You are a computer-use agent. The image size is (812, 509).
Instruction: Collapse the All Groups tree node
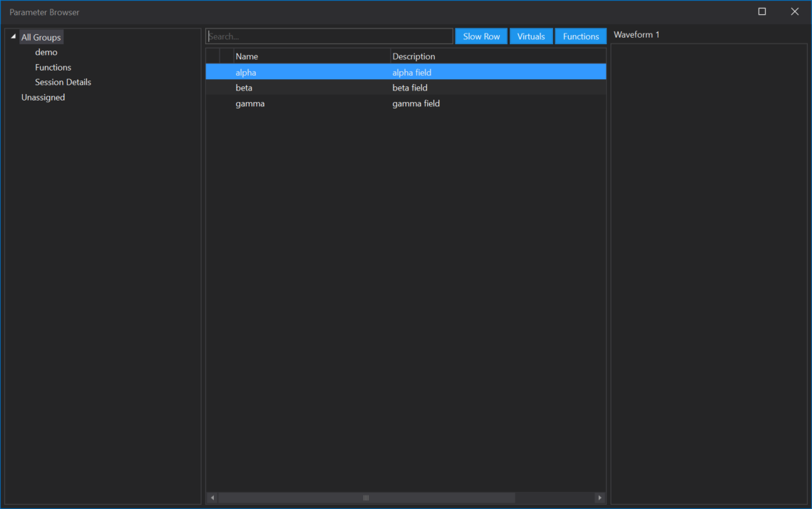pos(12,35)
